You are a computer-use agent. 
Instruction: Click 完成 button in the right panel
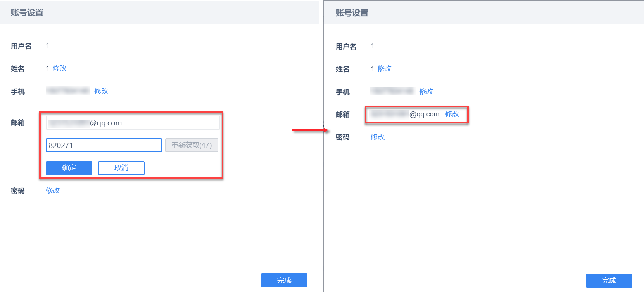point(609,281)
